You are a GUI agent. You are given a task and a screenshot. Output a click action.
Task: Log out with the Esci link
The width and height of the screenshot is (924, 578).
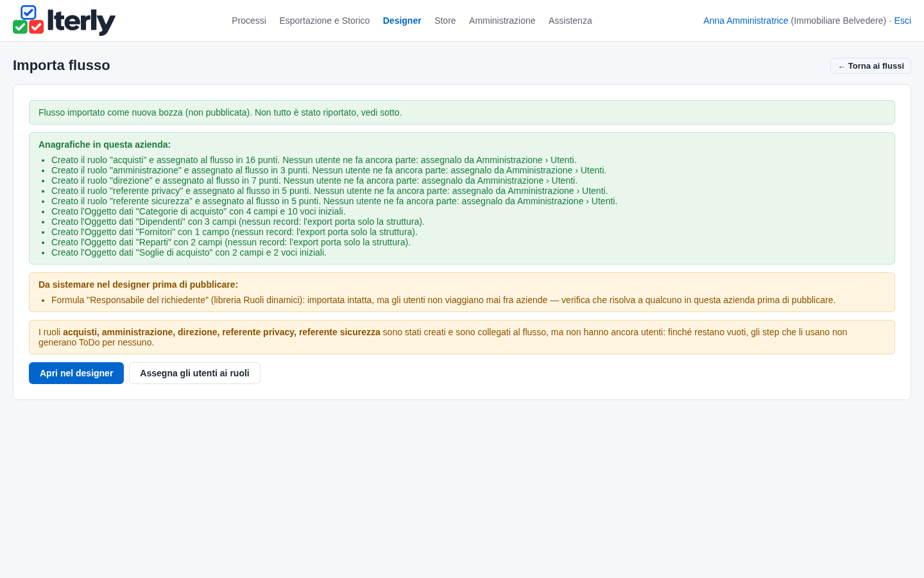pyautogui.click(x=903, y=21)
